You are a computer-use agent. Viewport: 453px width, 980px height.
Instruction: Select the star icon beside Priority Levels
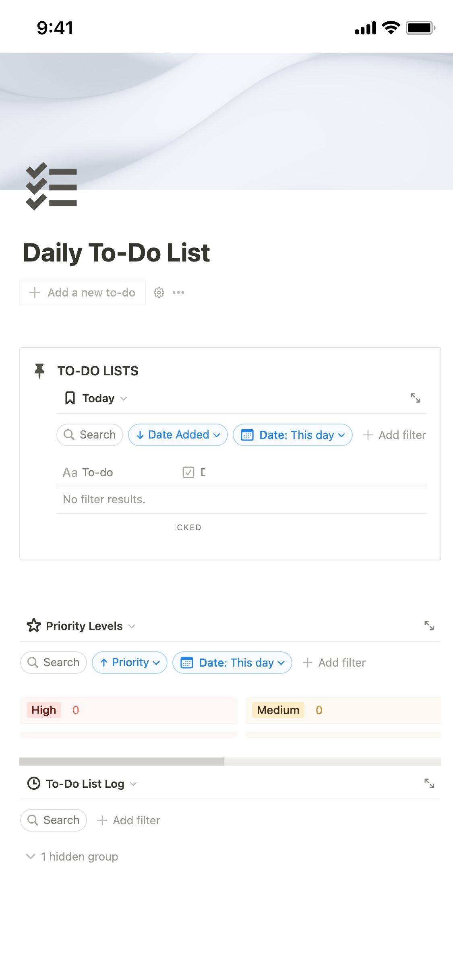pos(34,625)
